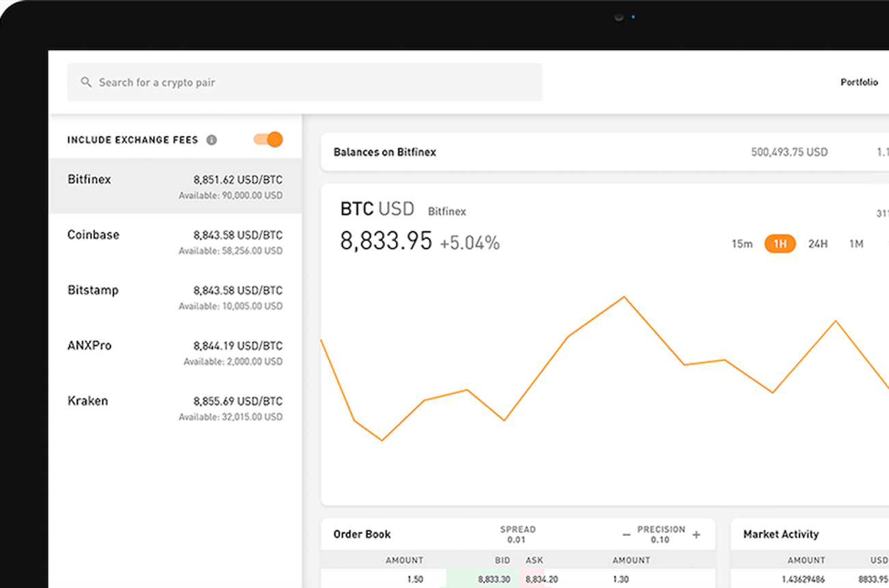The image size is (889, 588).
Task: Select the Bitstamp exchange row
Action: pos(176,297)
